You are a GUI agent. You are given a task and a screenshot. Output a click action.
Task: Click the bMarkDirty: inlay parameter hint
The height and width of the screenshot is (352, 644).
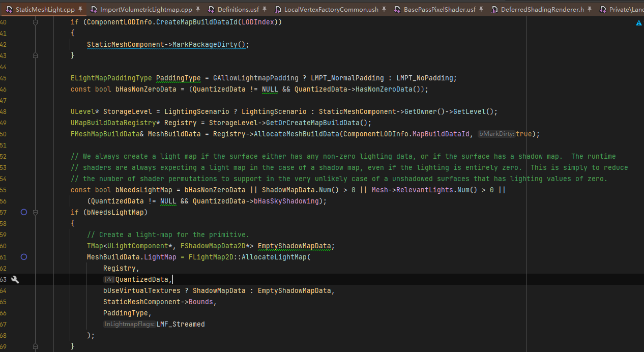coord(496,134)
